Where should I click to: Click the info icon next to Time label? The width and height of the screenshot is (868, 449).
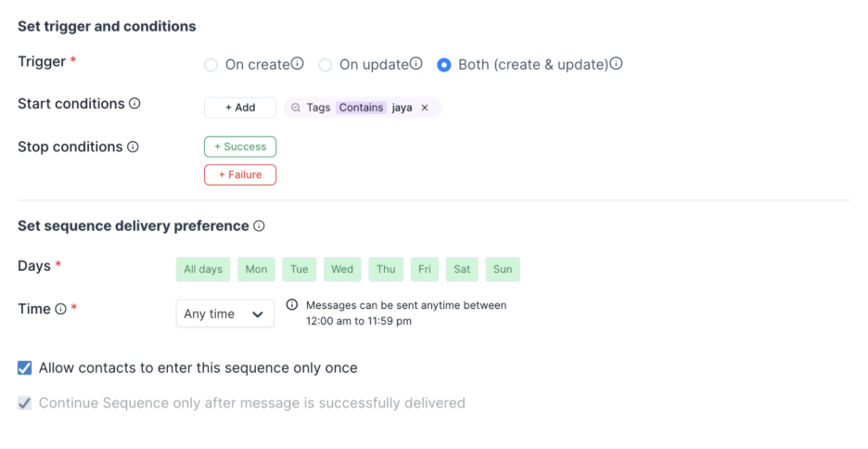pyautogui.click(x=60, y=309)
